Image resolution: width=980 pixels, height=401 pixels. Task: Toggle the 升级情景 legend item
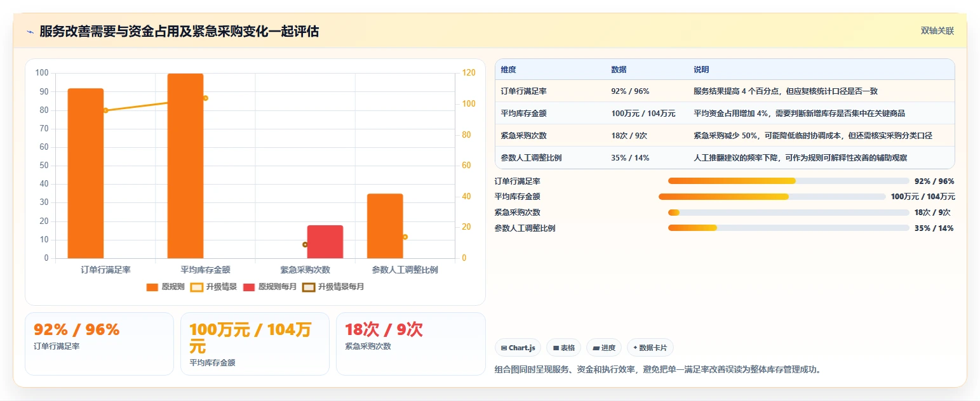coord(214,287)
